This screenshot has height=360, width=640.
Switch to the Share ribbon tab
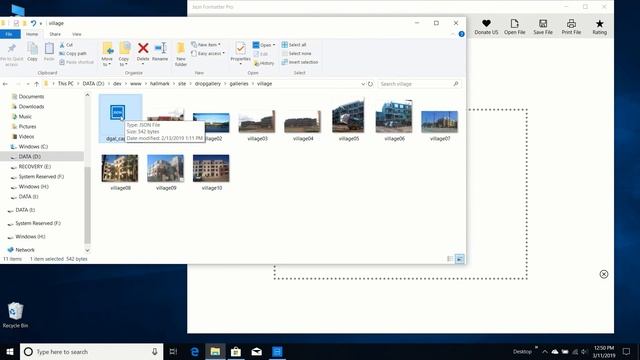tap(55, 34)
